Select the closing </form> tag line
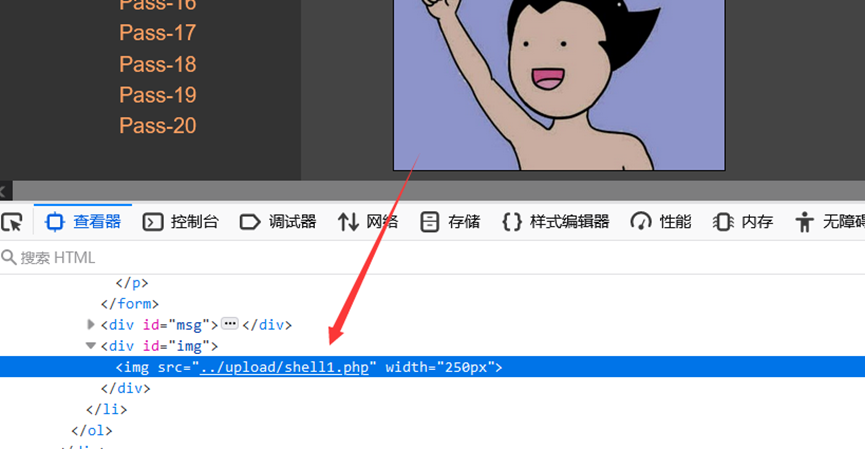 coord(130,304)
